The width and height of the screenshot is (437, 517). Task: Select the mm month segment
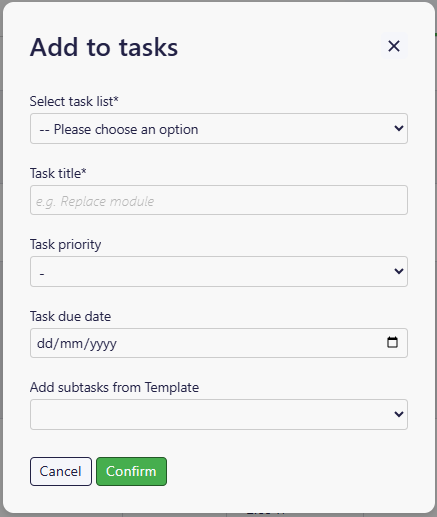pyautogui.click(x=71, y=343)
